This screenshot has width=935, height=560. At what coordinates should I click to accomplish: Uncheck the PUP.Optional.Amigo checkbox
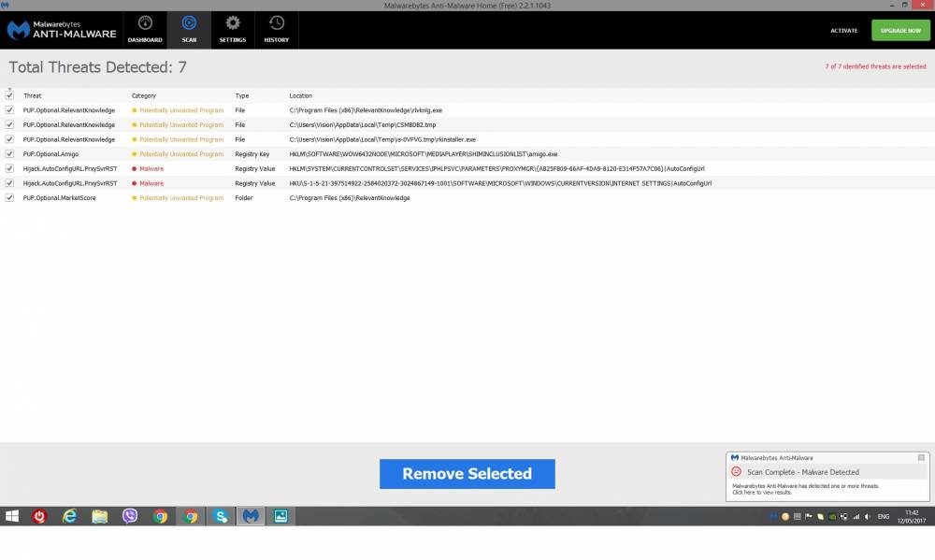pyautogui.click(x=9, y=154)
